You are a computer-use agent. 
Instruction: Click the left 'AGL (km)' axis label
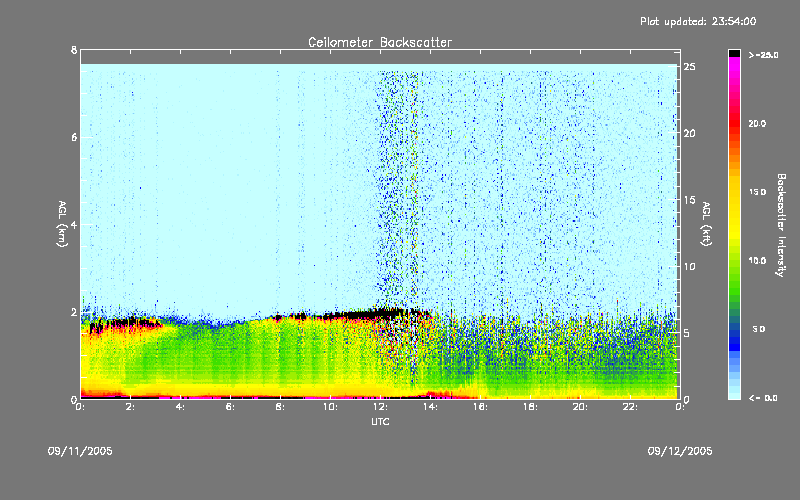pyautogui.click(x=62, y=224)
